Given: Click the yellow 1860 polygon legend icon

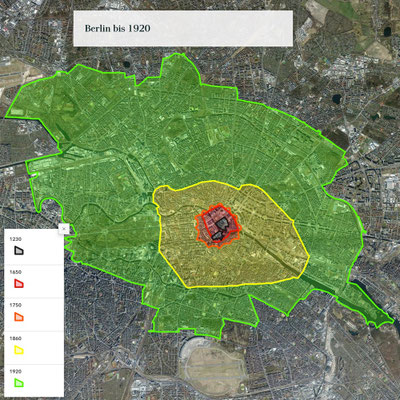Looking at the screenshot, I should pyautogui.click(x=19, y=350).
